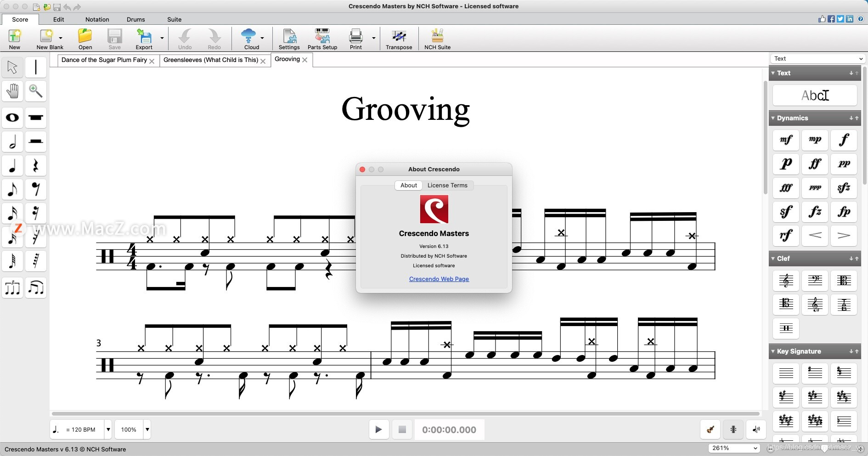Toggle the speaker volume button

pos(756,430)
